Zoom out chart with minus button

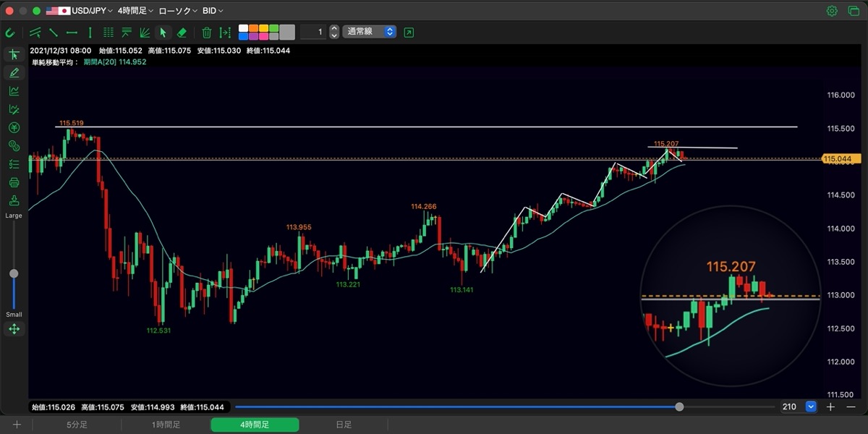[851, 407]
